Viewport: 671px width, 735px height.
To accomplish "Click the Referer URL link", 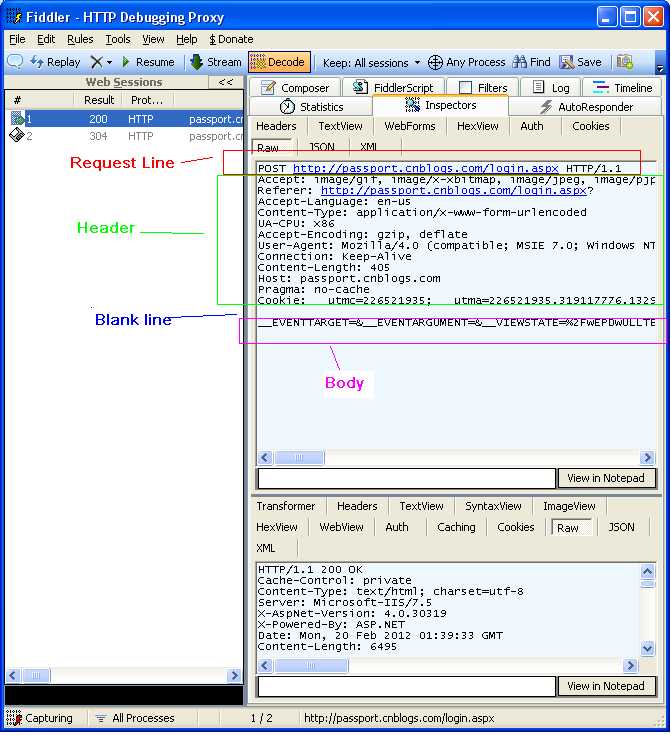I will 454,190.
